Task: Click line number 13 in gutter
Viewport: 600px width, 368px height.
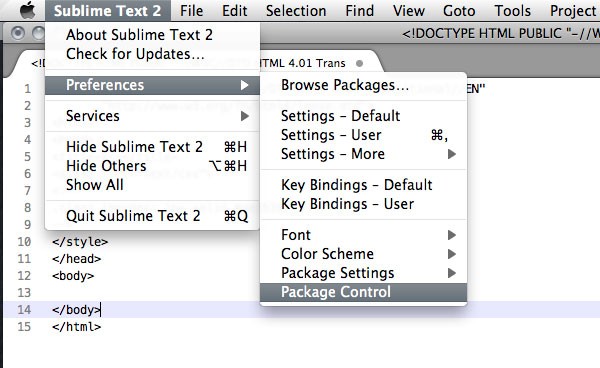Action: click(24, 293)
